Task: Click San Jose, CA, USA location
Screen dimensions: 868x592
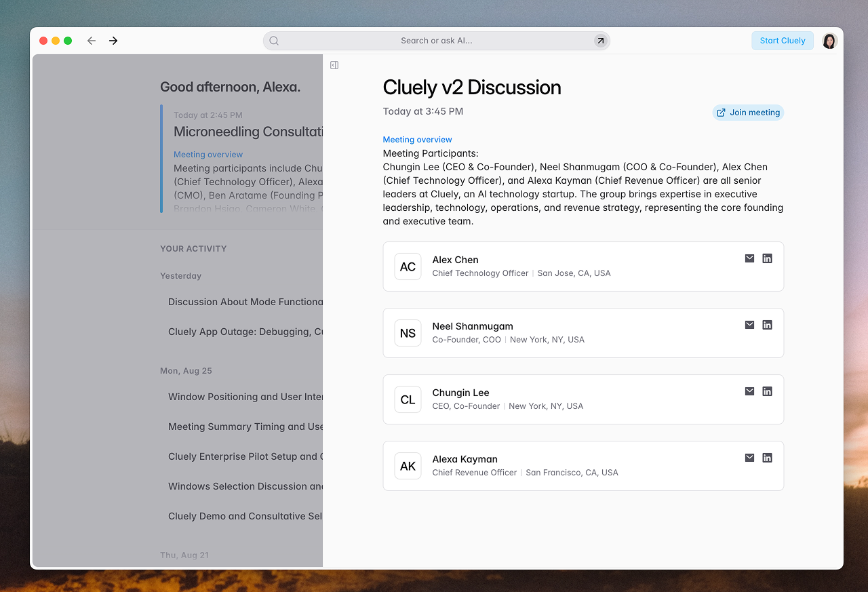Action: click(574, 273)
